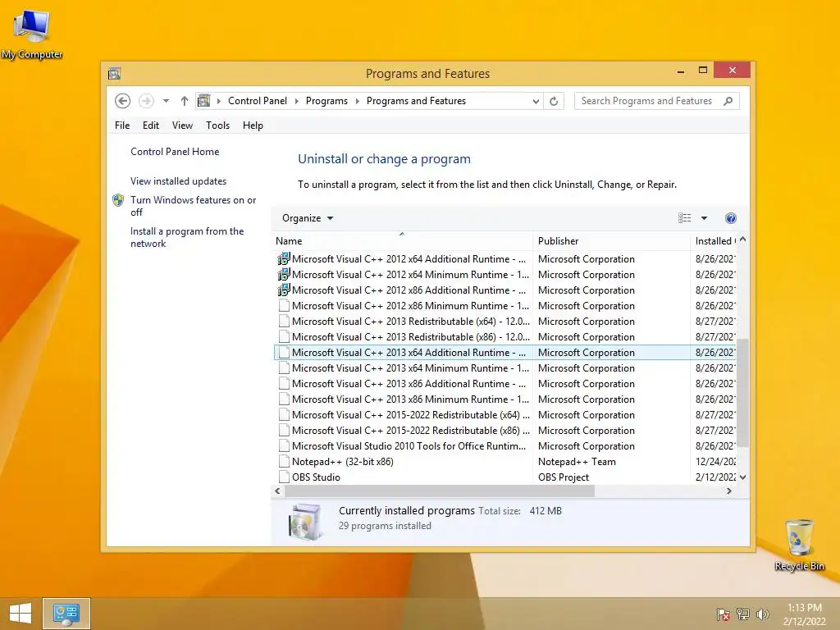Select Visual Studio 2010 Tools for Office icon
This screenshot has width=840, height=630.
point(284,445)
